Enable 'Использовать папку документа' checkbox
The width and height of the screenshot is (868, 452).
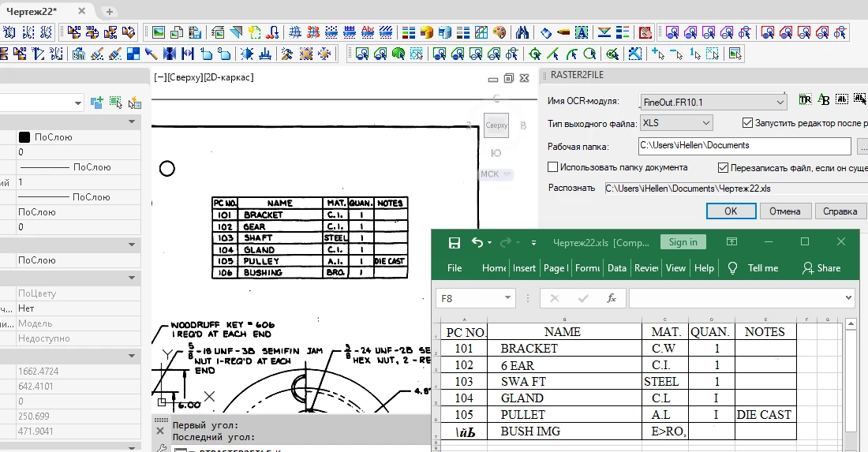tap(553, 167)
